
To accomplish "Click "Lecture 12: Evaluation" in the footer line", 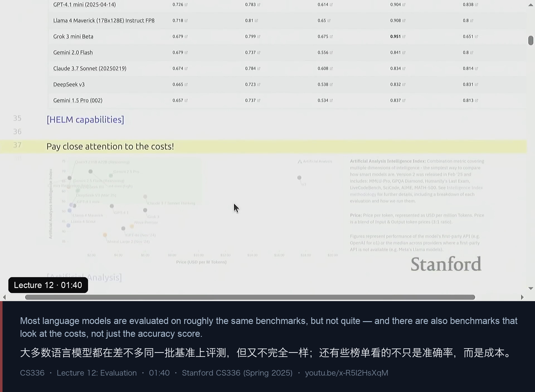I will [97, 373].
